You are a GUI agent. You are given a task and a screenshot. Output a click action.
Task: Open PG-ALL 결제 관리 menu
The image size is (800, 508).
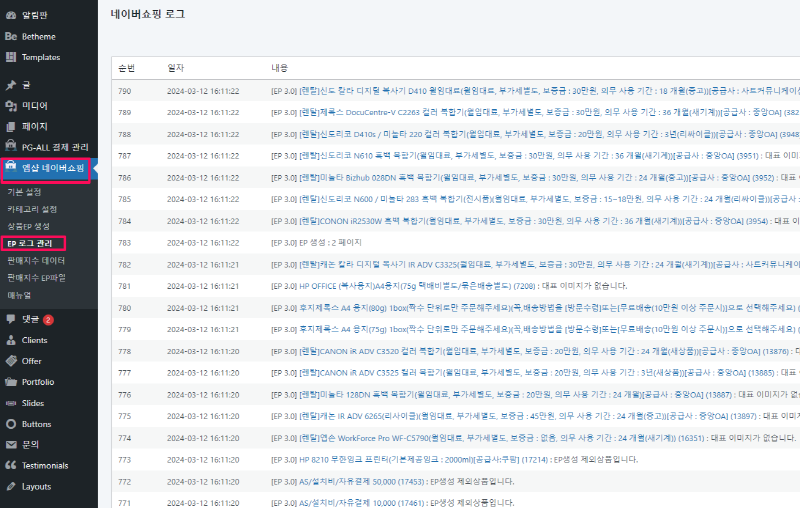[x=55, y=148]
